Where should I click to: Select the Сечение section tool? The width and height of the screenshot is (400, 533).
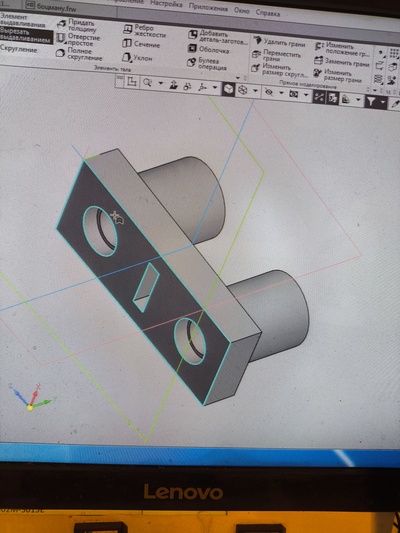click(x=127, y=43)
